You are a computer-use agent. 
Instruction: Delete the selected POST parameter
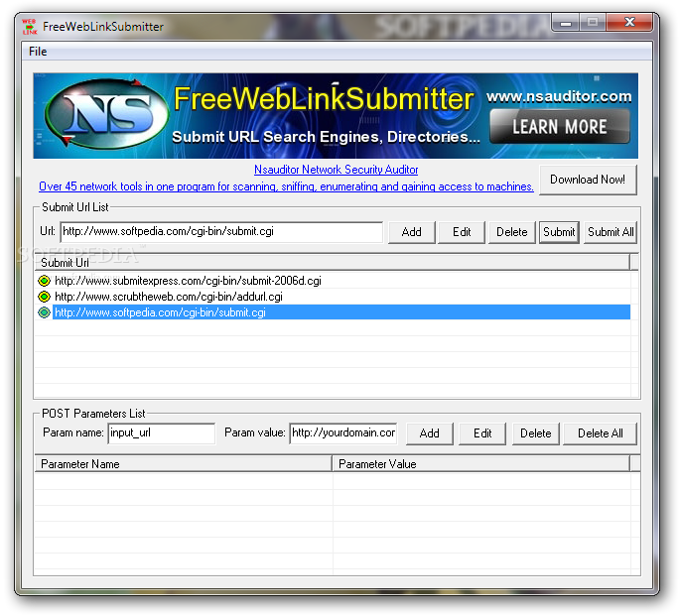click(x=536, y=433)
